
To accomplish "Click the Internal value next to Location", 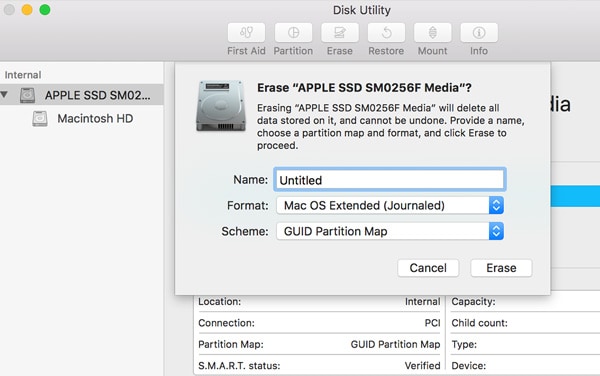I will (x=423, y=301).
